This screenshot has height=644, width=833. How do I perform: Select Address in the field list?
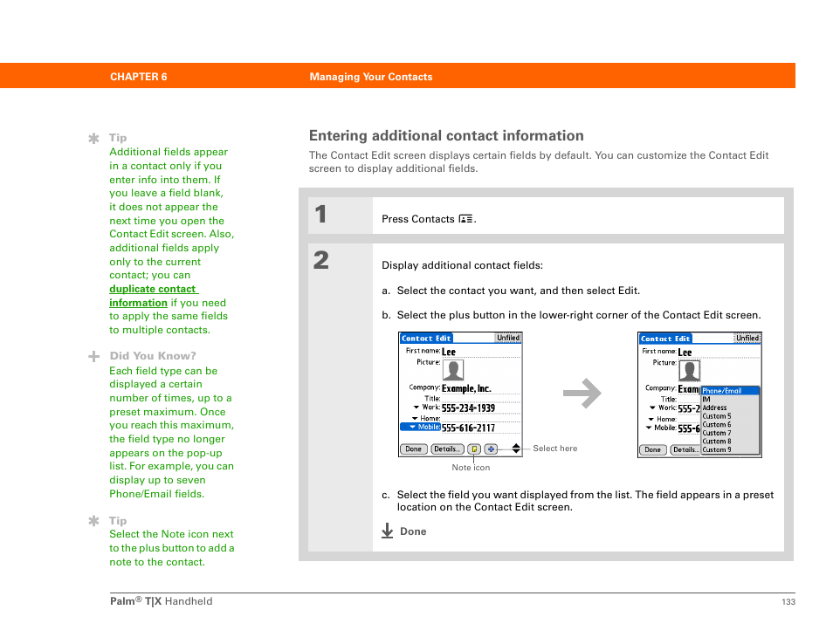click(714, 408)
